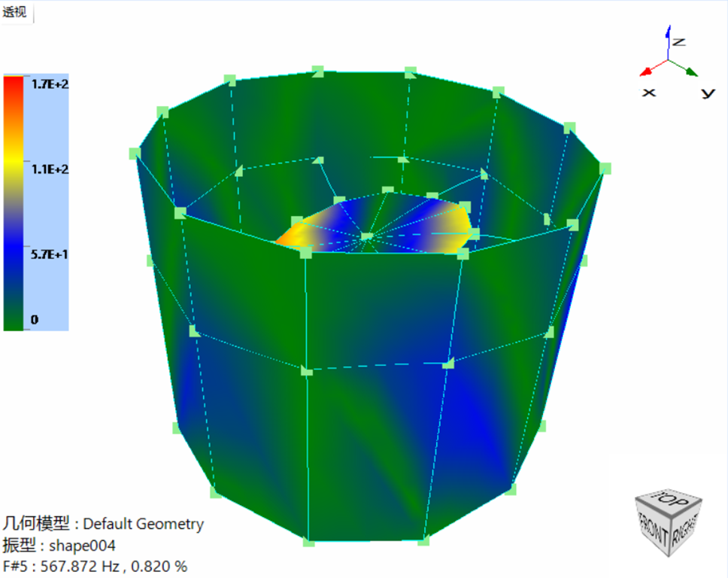Click the green Y axis arrow
This screenshot has height=578, width=728.
pyautogui.click(x=692, y=71)
